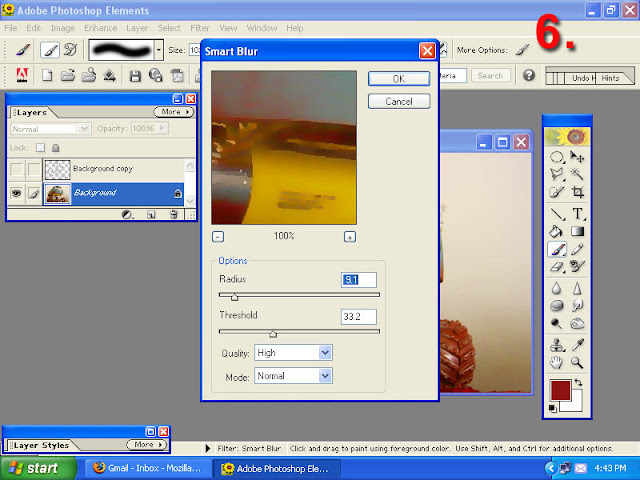The height and width of the screenshot is (480, 640).
Task: Zoom out the blur preview
Action: (x=218, y=237)
